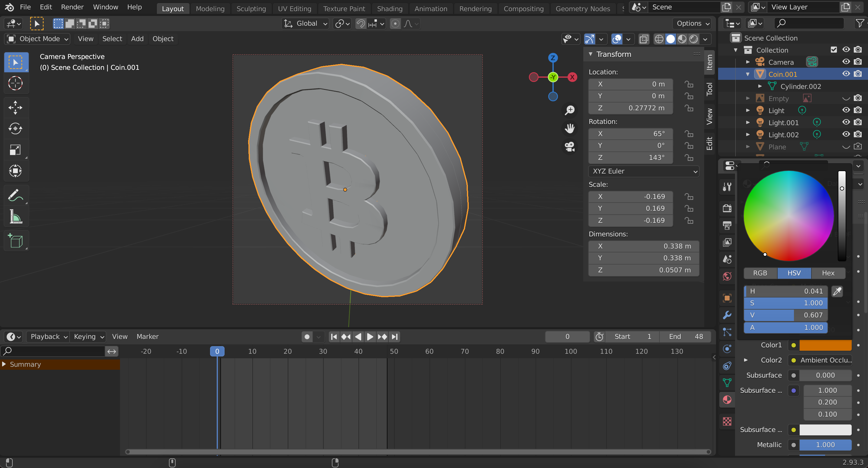Select the Add Cube tool
Screen dimensions: 868x468
(x=15, y=241)
